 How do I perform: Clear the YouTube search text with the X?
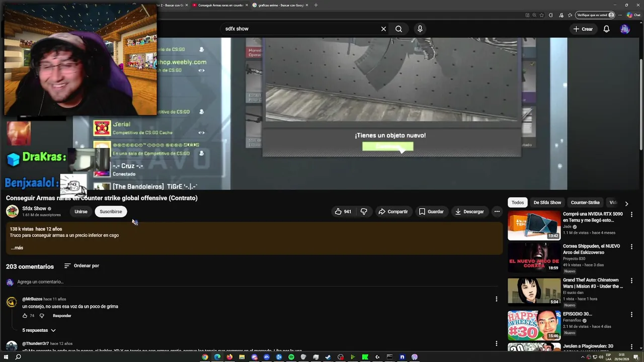(x=383, y=29)
